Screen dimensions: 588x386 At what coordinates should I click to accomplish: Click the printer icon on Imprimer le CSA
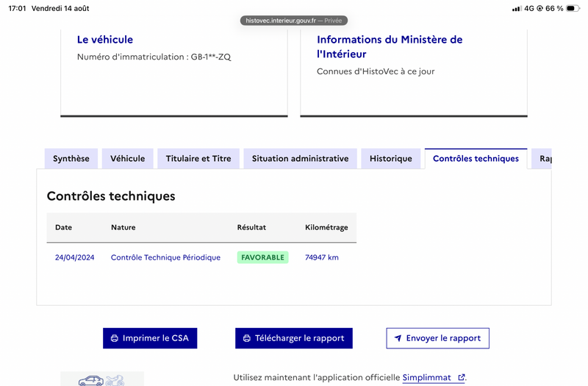coord(115,338)
